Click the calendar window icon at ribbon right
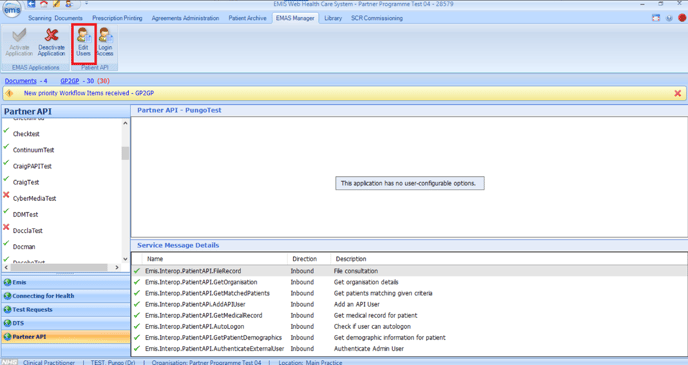 click(x=656, y=18)
